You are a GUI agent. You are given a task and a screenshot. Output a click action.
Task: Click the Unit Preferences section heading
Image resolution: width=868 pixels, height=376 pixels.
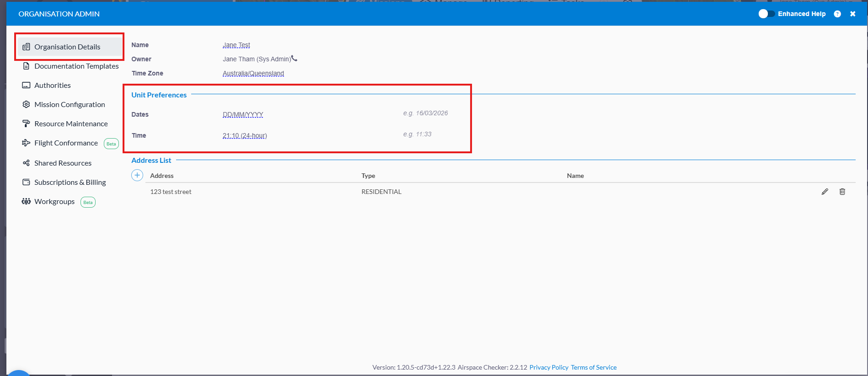159,95
